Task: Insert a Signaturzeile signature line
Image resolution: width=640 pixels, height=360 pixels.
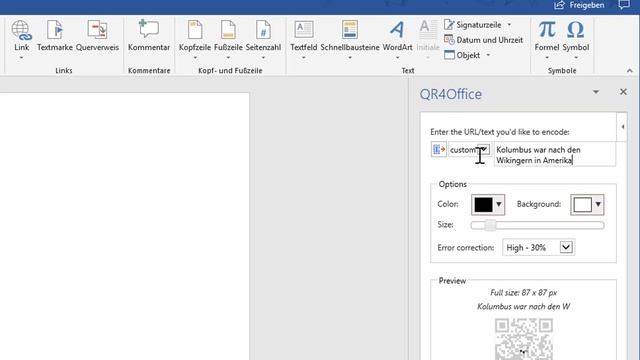Action: pos(473,25)
